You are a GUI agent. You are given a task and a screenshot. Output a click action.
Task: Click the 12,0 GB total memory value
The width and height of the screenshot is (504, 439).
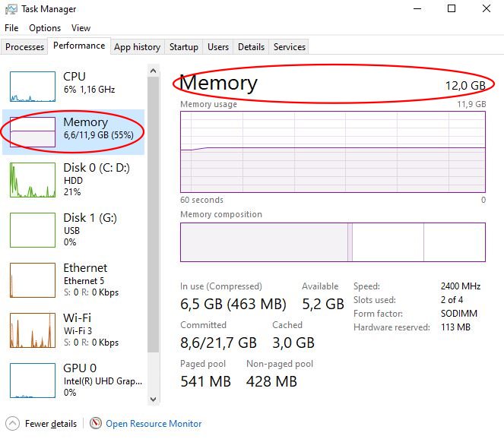(x=465, y=85)
